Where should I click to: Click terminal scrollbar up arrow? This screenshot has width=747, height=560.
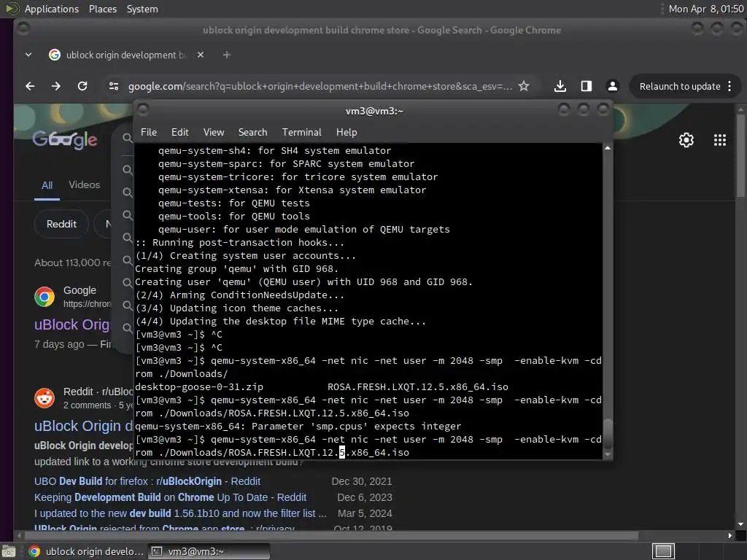(x=608, y=148)
